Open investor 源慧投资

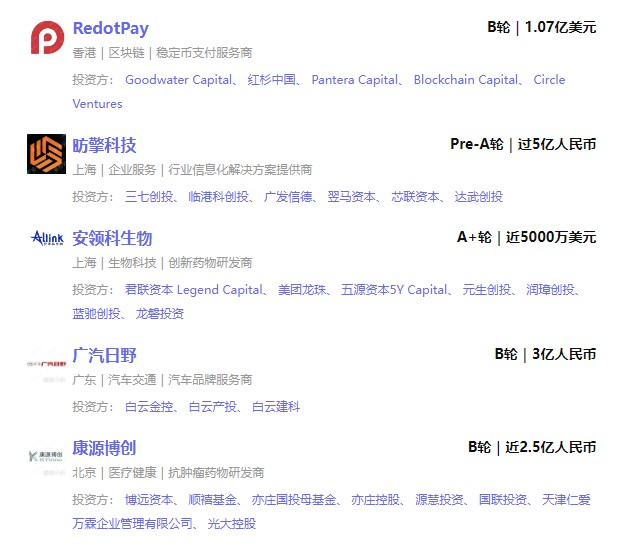439,500
